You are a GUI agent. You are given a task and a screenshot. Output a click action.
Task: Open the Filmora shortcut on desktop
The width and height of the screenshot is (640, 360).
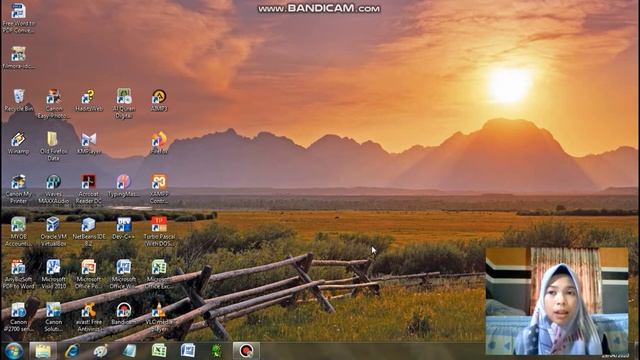pos(18,58)
